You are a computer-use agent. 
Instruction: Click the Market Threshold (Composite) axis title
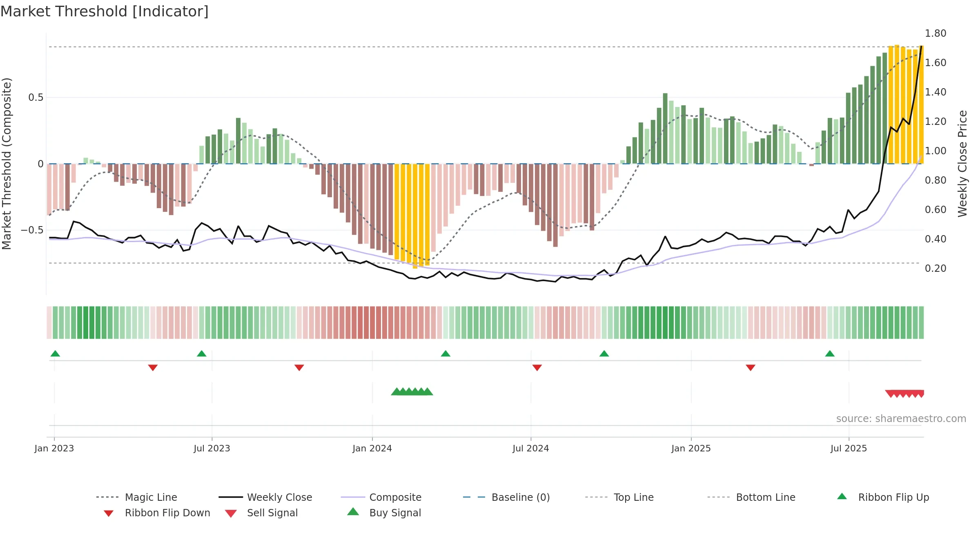[7, 164]
